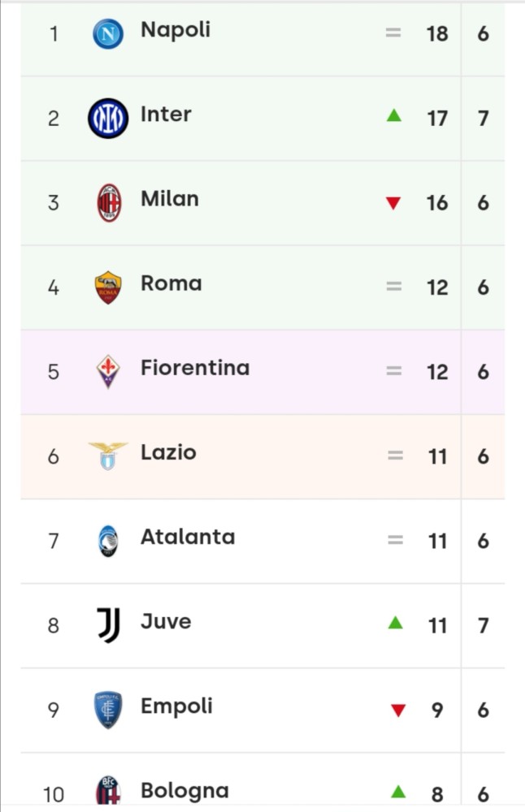Click the Juve logo
Screen dimensions: 525x812
pyautogui.click(x=109, y=625)
